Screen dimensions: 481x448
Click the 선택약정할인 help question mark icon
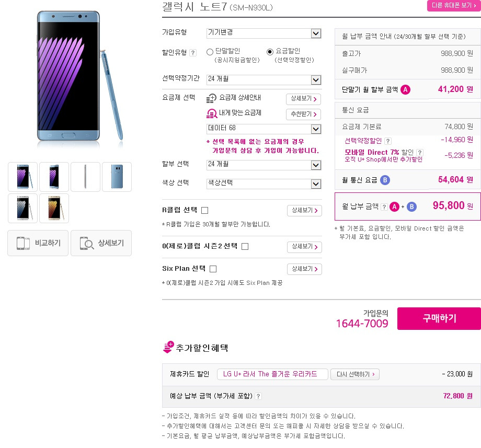(388, 141)
